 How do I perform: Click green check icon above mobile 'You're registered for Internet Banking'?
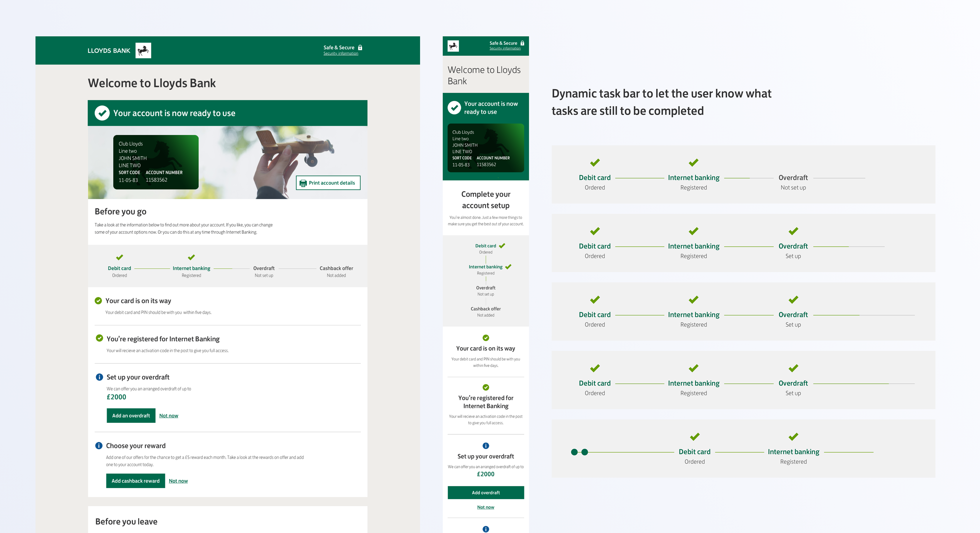[x=486, y=387]
